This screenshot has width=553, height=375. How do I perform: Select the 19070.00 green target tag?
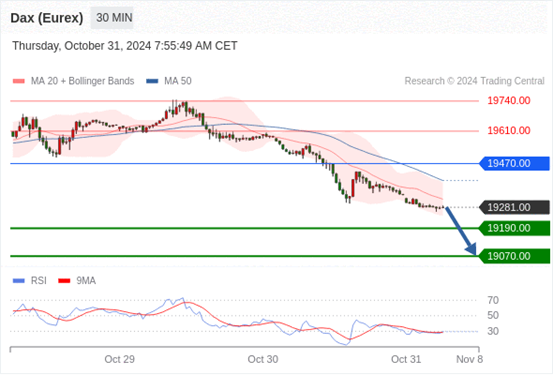[x=514, y=256]
